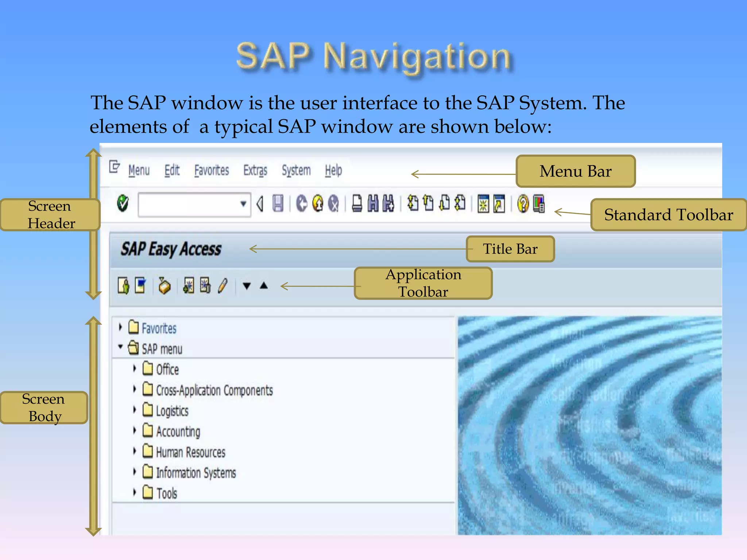Expand the Logistics folder node
Image resolution: width=747 pixels, height=560 pixels.
[135, 409]
